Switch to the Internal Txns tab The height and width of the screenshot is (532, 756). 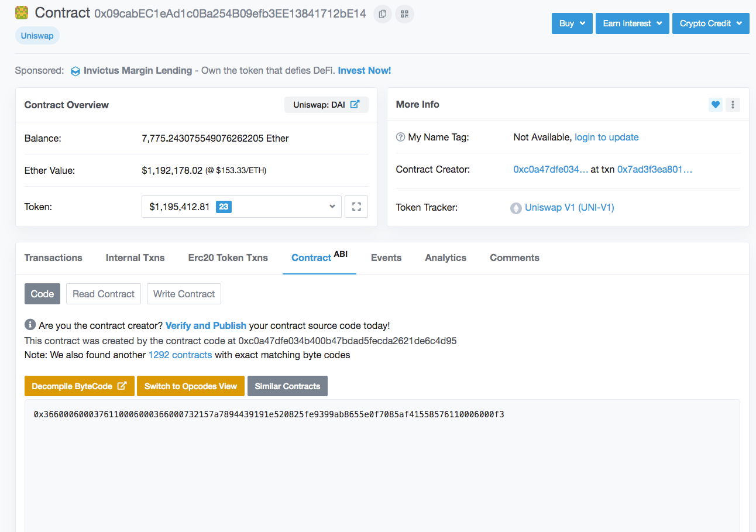click(x=135, y=258)
